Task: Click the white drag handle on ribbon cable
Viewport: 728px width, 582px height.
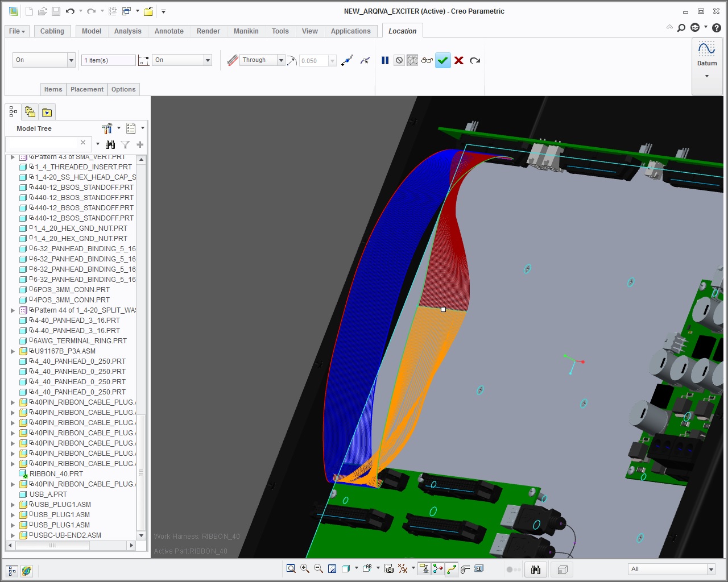Action: coord(443,309)
